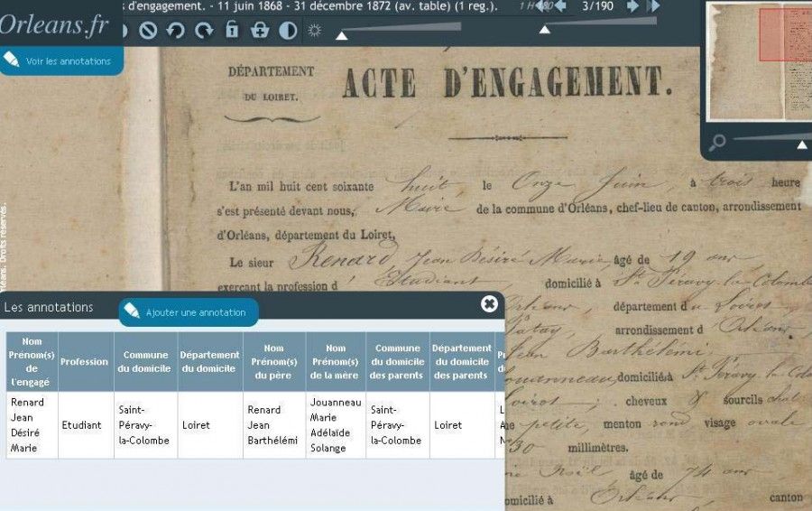812x511 pixels.
Task: Click Commune du domicile column header
Action: 145,362
